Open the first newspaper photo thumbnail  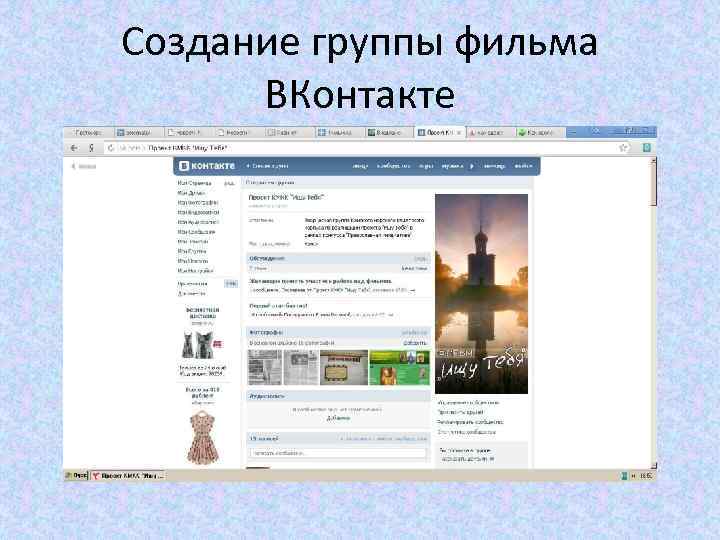point(265,367)
